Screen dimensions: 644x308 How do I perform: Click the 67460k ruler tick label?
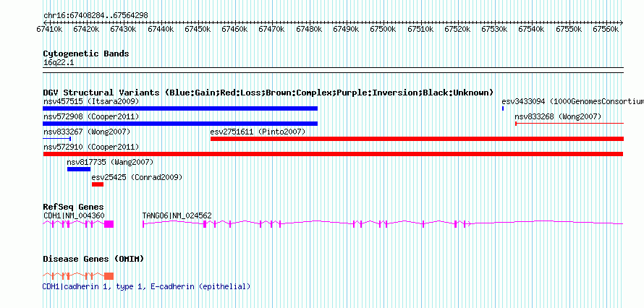[x=235, y=29]
